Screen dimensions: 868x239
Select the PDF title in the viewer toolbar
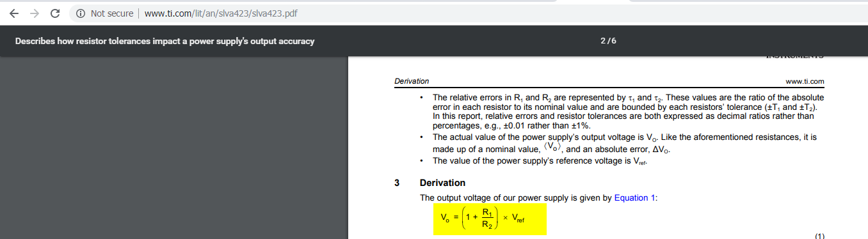(165, 42)
